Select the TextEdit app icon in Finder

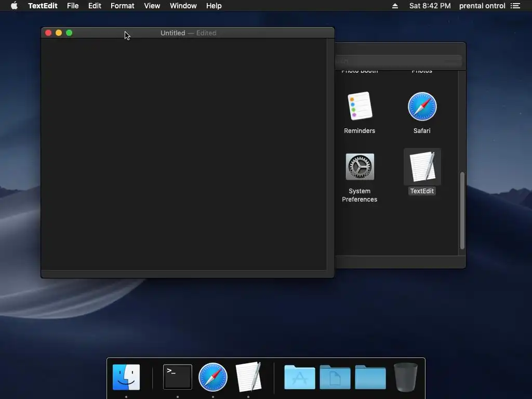tap(422, 167)
